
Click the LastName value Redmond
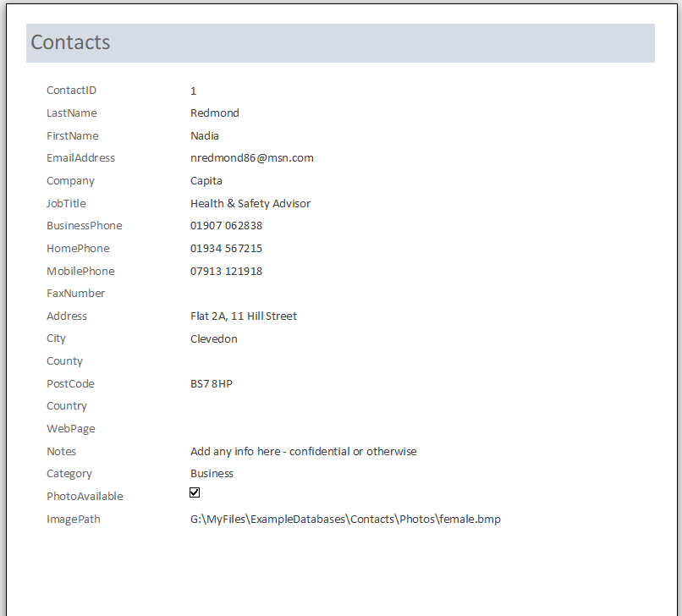[x=215, y=113]
